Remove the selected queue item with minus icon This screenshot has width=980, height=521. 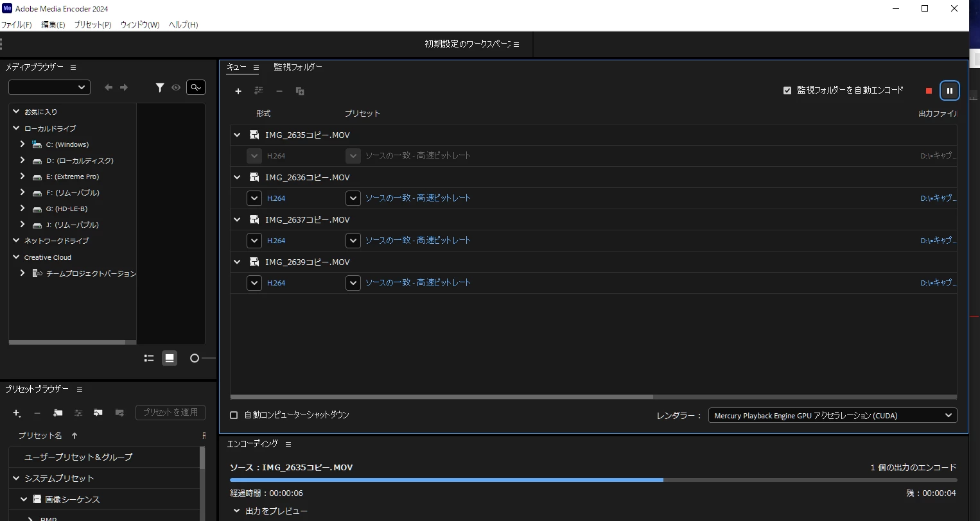tap(279, 91)
